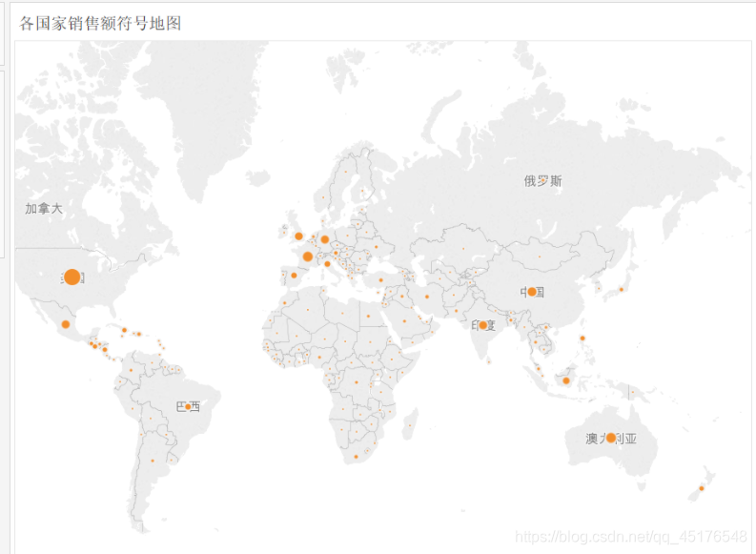This screenshot has width=756, height=554.
Task: Select the orange dot on the Philippines
Action: coord(582,339)
